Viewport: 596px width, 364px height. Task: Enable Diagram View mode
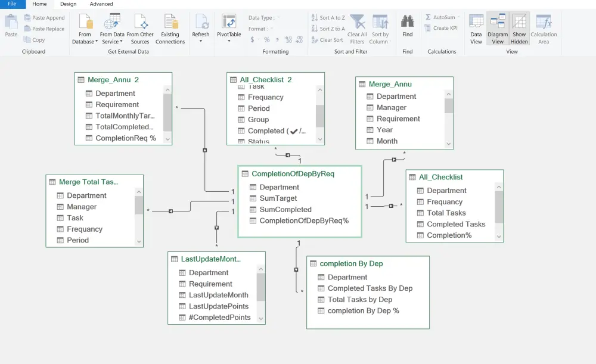pyautogui.click(x=498, y=27)
